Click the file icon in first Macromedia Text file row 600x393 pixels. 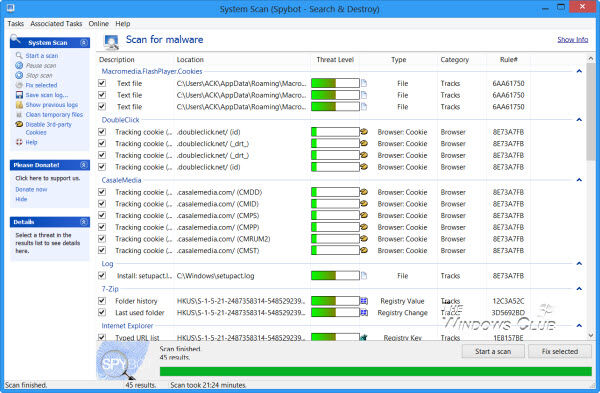[x=364, y=83]
